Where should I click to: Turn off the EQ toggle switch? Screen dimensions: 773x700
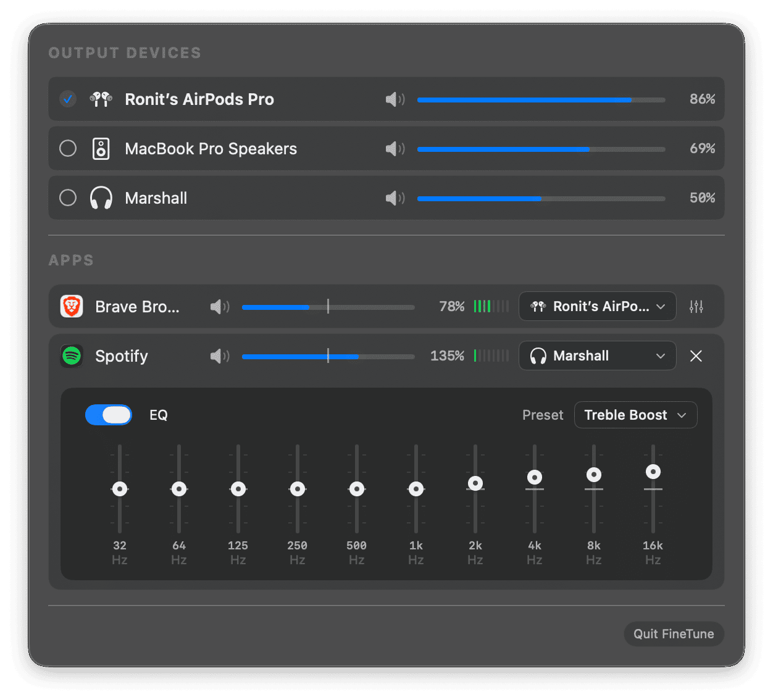pyautogui.click(x=109, y=415)
